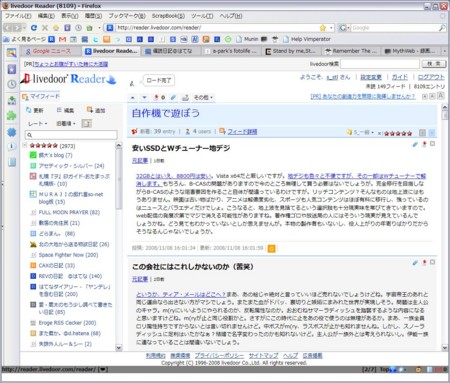The height and width of the screenshot is (383, 450).
Task: Open the レート dropdown
Action: [x=37, y=124]
